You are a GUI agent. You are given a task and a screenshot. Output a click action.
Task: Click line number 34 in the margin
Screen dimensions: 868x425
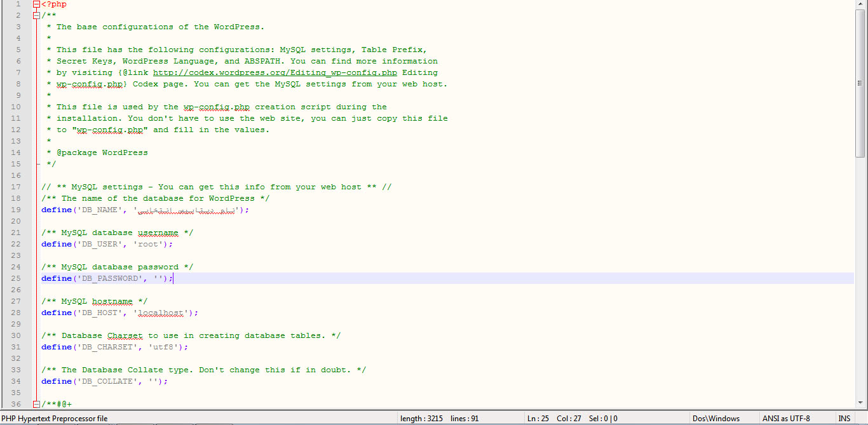coord(16,381)
